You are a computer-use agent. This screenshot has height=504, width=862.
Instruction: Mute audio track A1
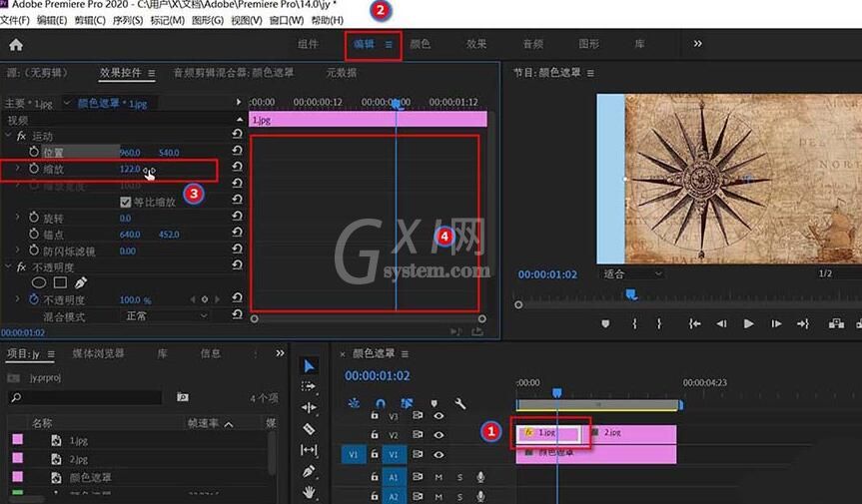438,478
